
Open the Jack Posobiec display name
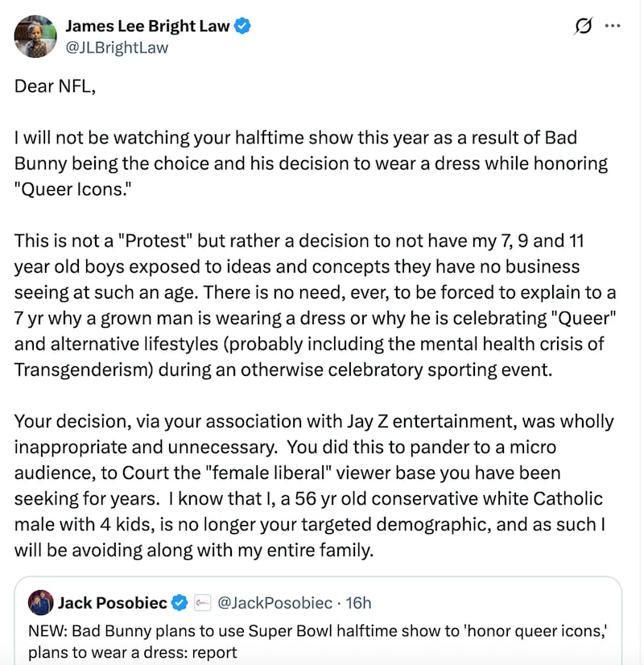tap(113, 602)
